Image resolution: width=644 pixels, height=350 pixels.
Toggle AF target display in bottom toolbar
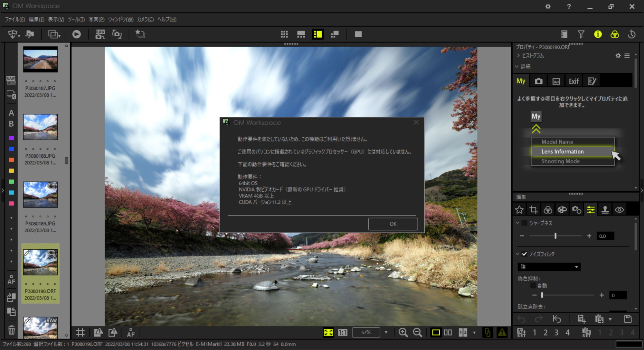[x=130, y=332]
